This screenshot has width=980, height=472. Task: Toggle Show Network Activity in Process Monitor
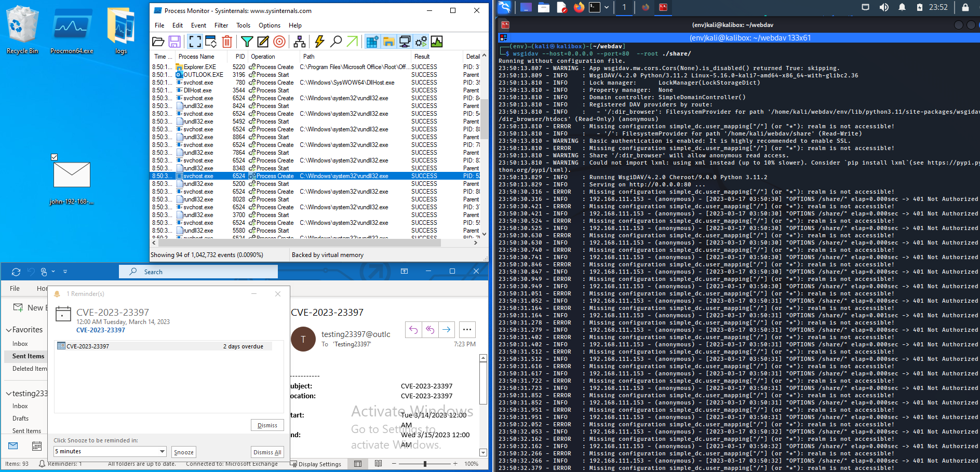405,42
